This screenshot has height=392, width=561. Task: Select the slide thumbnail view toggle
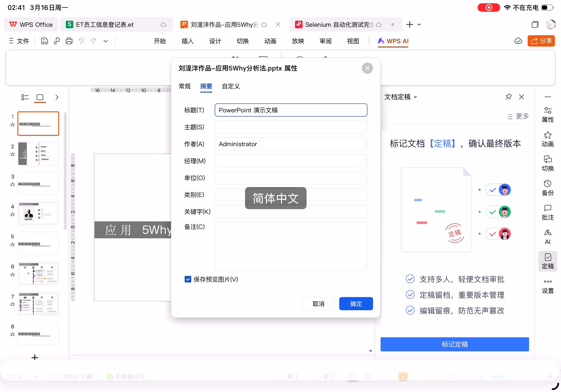(40, 97)
